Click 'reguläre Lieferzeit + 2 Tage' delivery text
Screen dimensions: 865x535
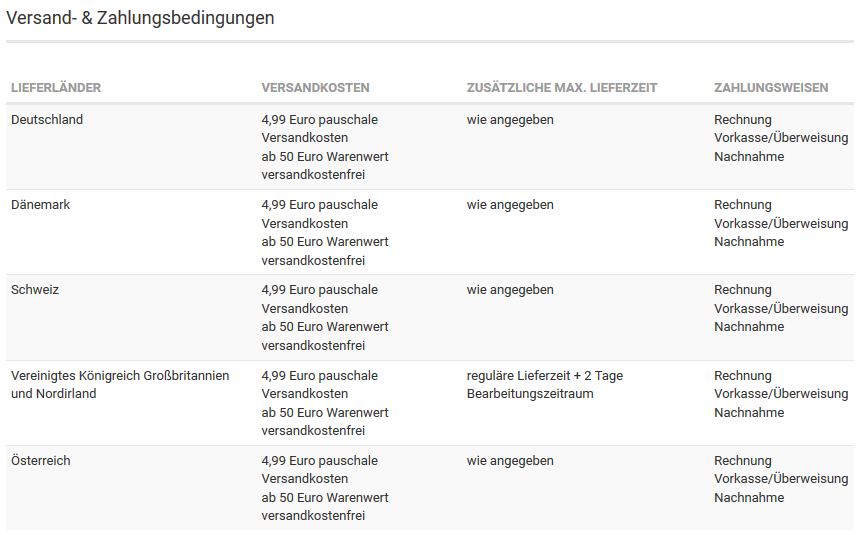545,376
